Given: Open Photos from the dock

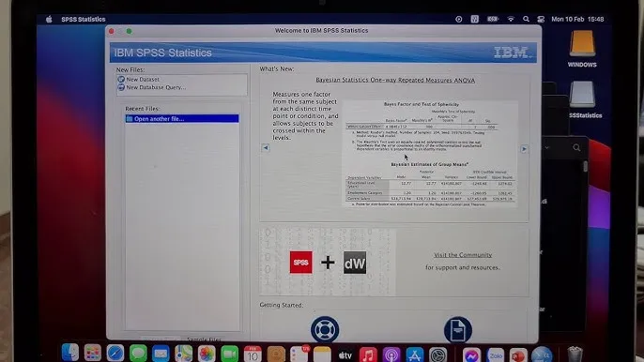Looking at the screenshot, I should (207, 354).
